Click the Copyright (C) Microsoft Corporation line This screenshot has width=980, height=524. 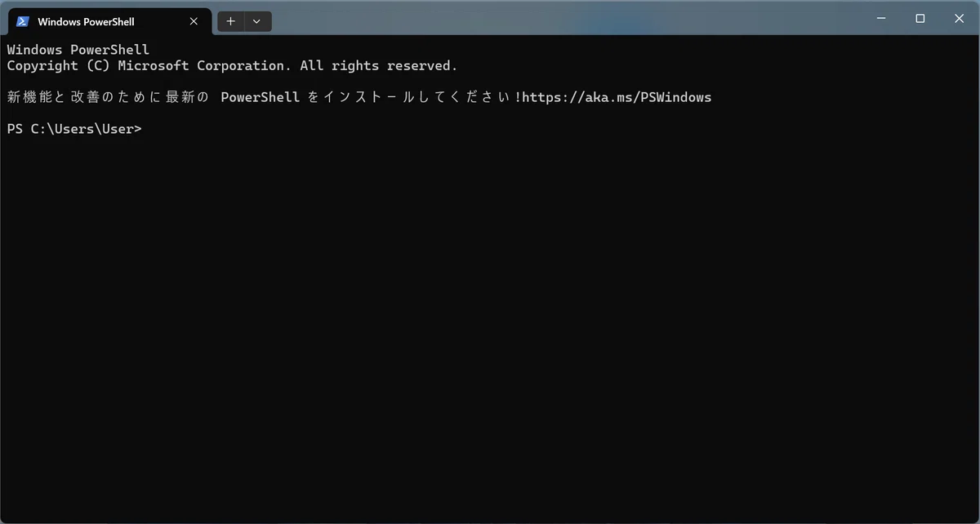pyautogui.click(x=232, y=65)
